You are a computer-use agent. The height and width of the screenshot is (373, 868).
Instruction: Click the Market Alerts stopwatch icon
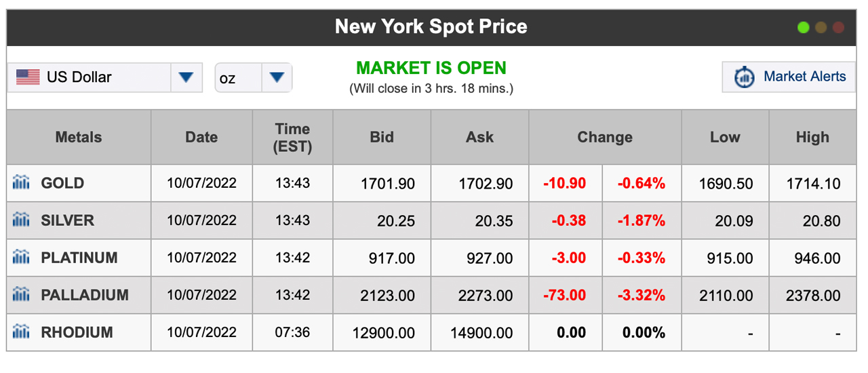pyautogui.click(x=745, y=77)
